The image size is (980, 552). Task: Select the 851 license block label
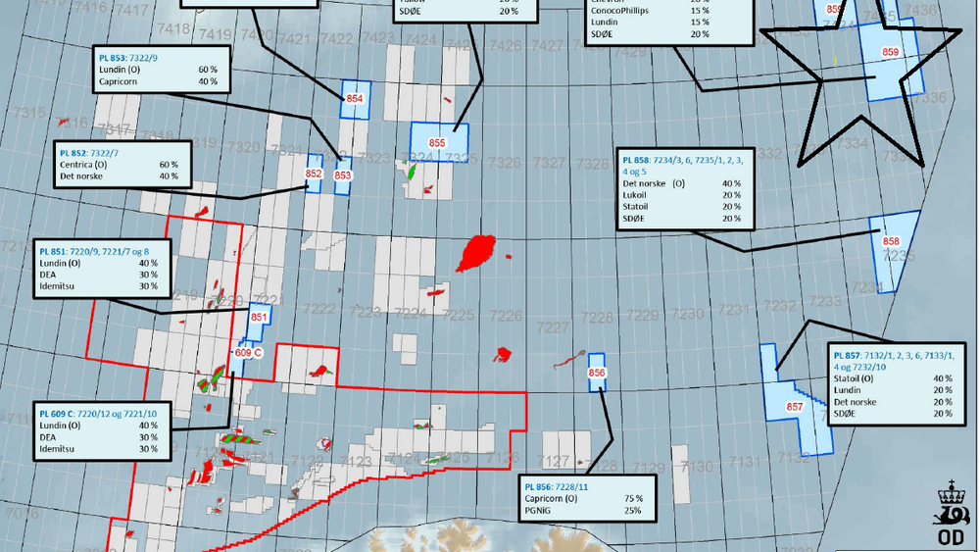[259, 317]
